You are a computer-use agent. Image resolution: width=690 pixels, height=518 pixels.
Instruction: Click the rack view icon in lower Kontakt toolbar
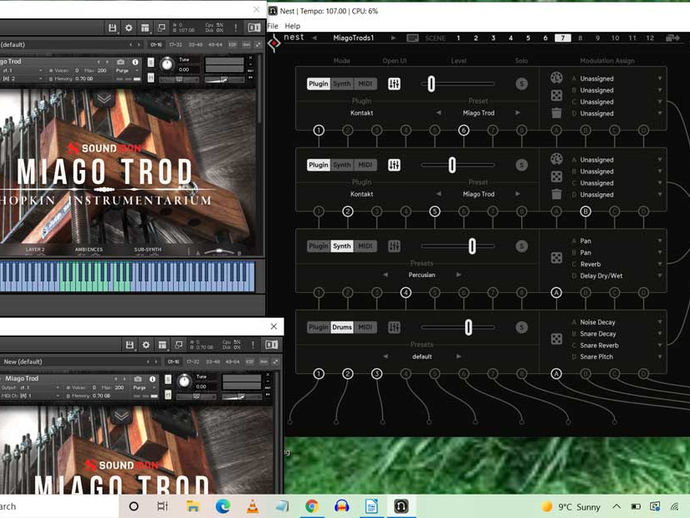[x=162, y=345]
